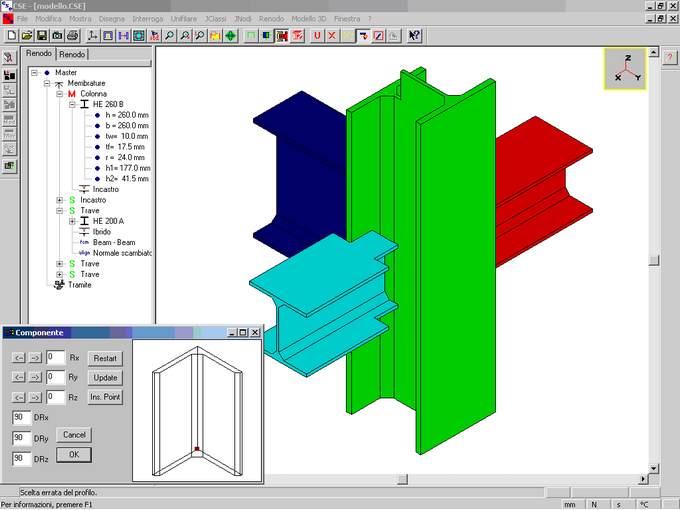Click the red square diagonal line icon
Viewport: 680px width, 510px height.
click(x=378, y=36)
